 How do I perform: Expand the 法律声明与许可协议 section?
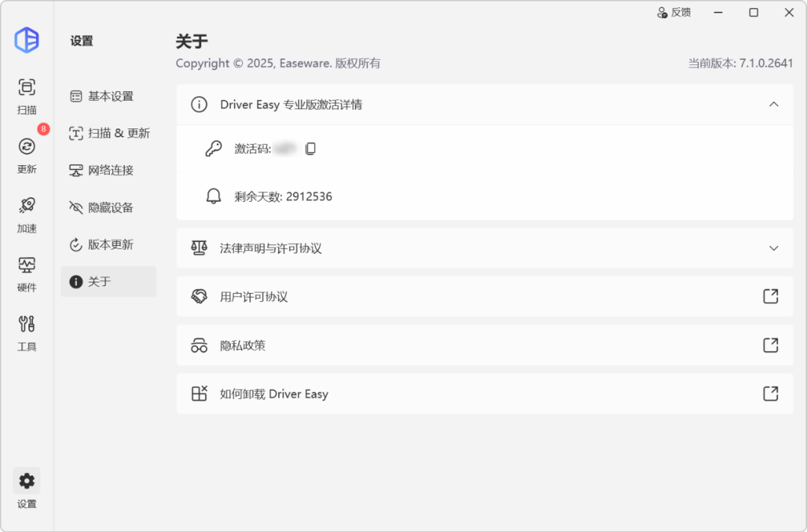(773, 248)
